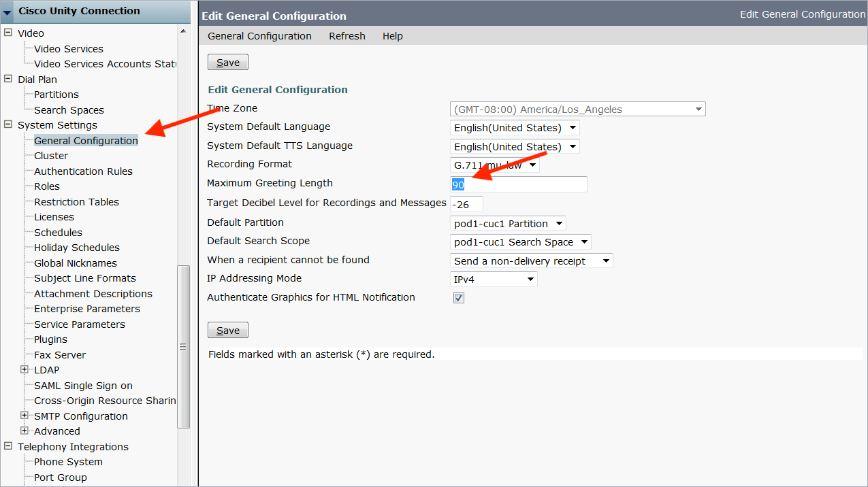
Task: Select General Configuration in sidebar
Action: click(x=86, y=141)
